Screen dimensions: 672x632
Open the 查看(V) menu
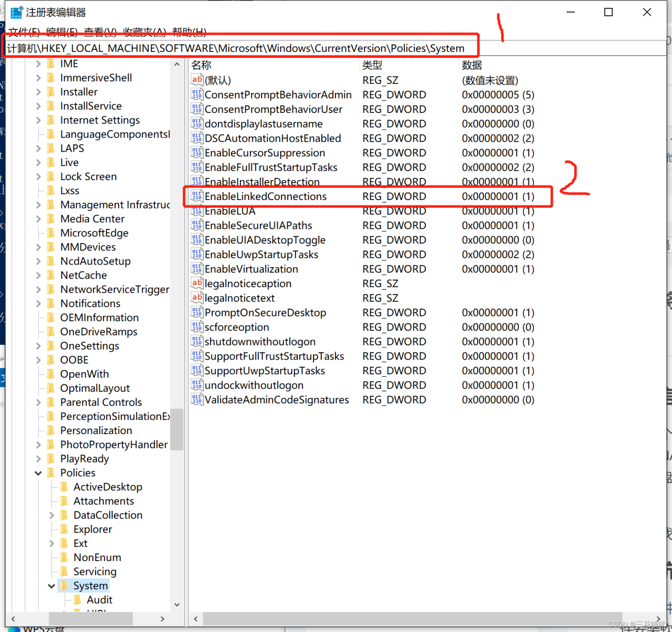100,33
